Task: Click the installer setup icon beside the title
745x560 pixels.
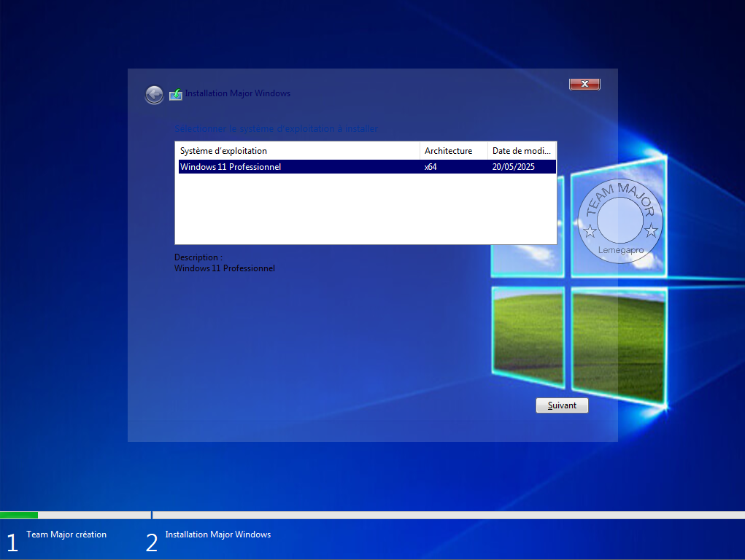Action: point(176,94)
